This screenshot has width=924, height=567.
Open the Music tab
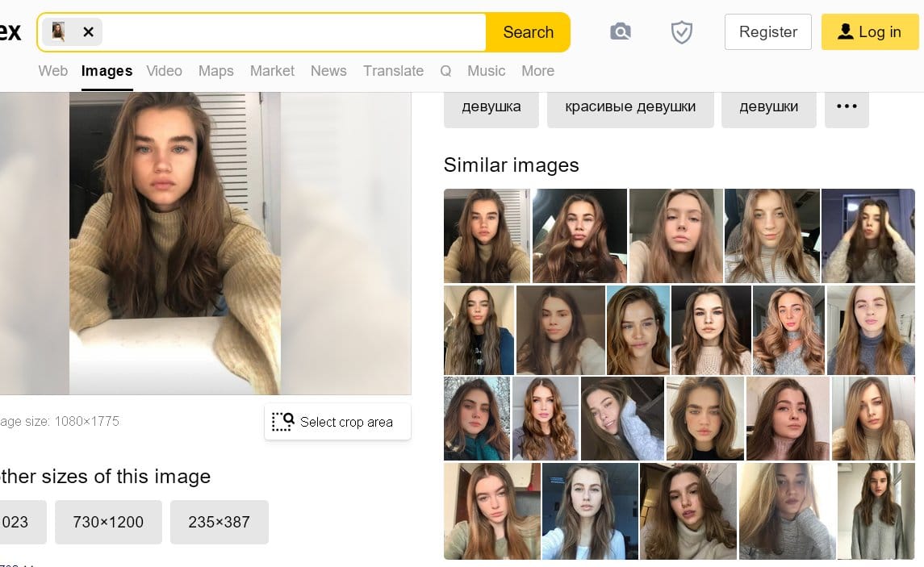486,71
